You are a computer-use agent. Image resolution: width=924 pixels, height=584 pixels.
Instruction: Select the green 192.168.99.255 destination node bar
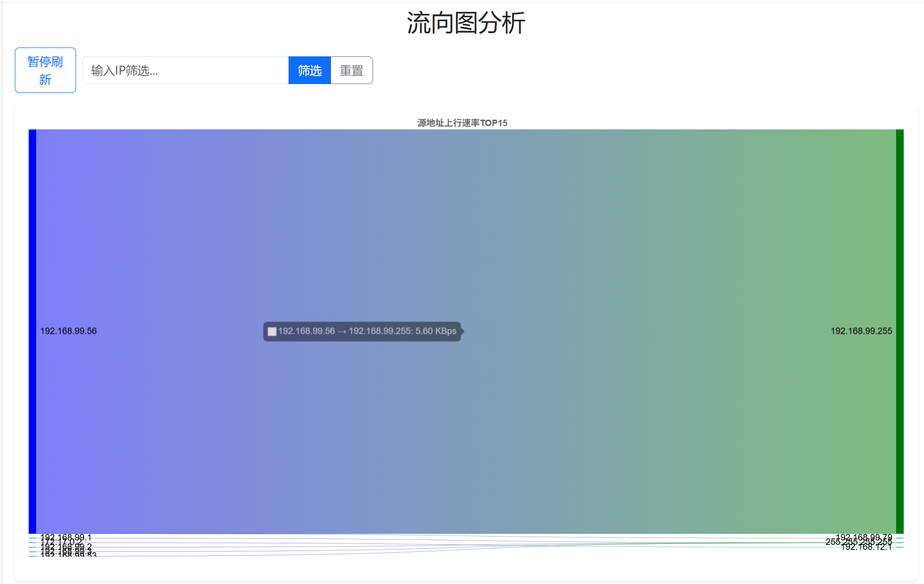point(899,331)
